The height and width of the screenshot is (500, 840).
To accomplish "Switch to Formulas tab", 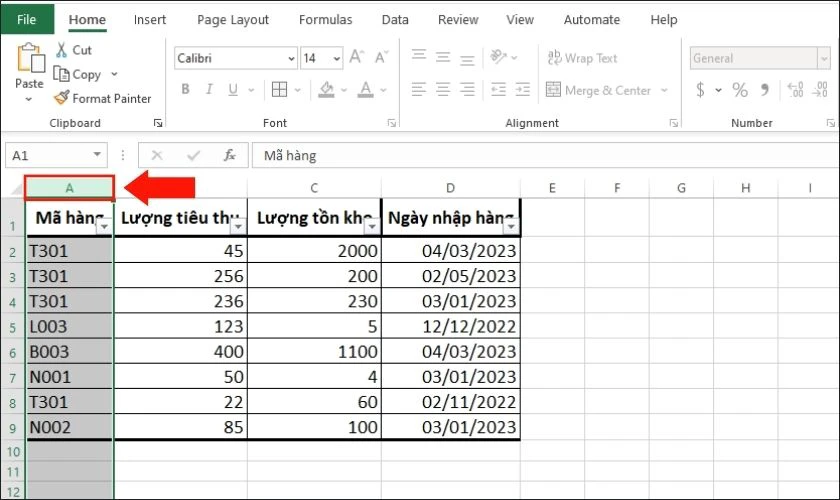I will click(x=325, y=20).
